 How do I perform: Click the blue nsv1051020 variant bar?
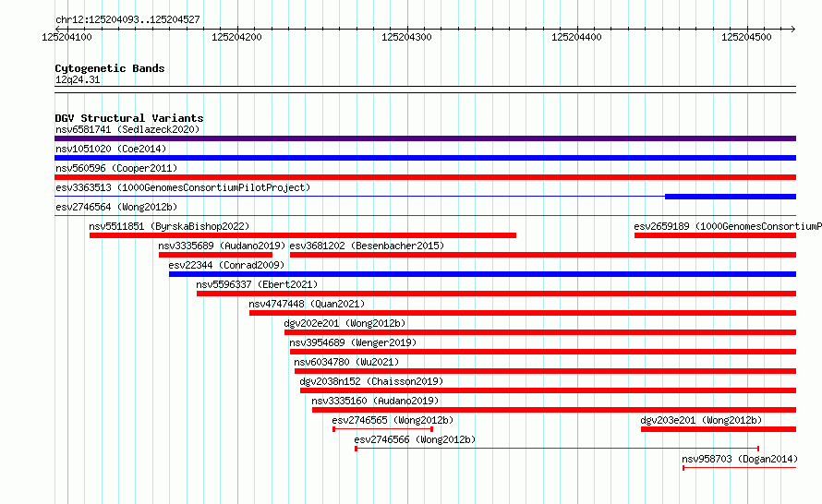tap(425, 158)
